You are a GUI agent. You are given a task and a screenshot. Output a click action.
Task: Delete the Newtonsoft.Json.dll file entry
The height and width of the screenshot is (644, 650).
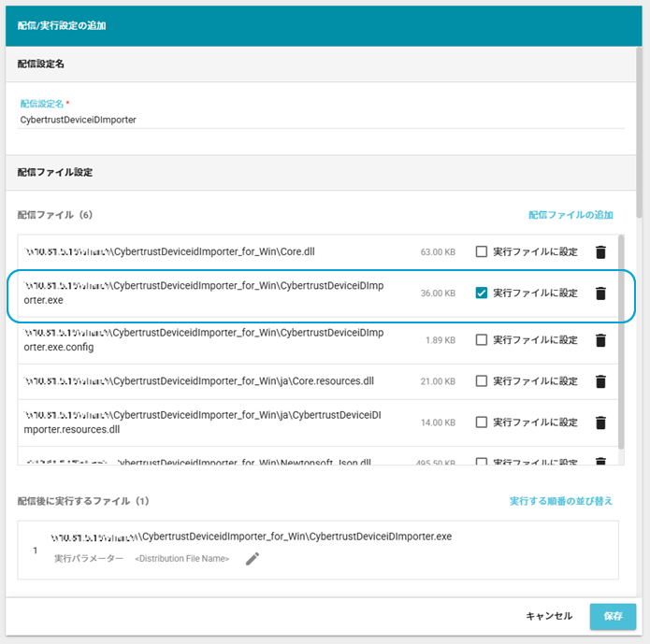click(x=600, y=461)
